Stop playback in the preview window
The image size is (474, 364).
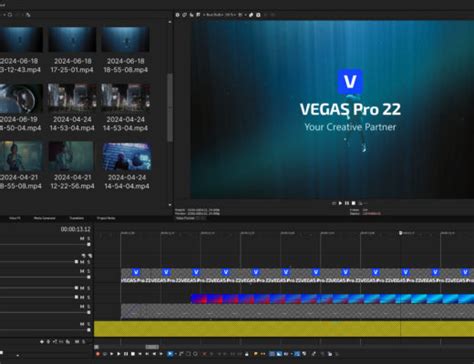(354, 203)
